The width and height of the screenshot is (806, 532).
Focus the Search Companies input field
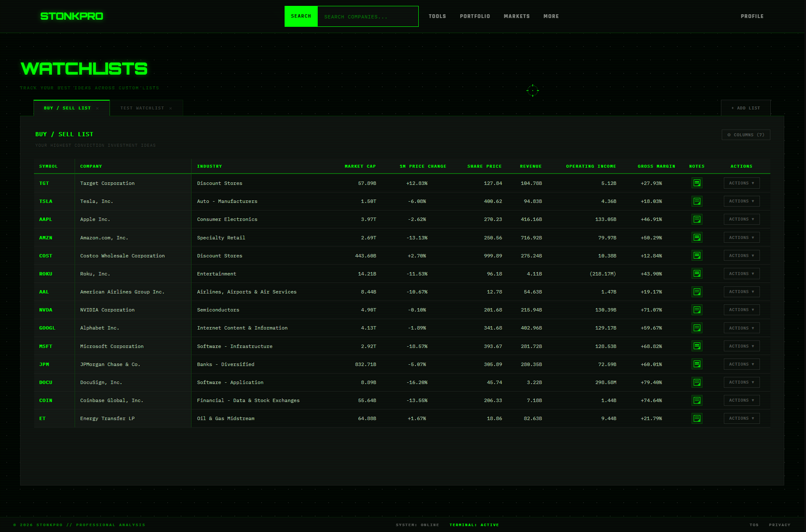point(368,17)
